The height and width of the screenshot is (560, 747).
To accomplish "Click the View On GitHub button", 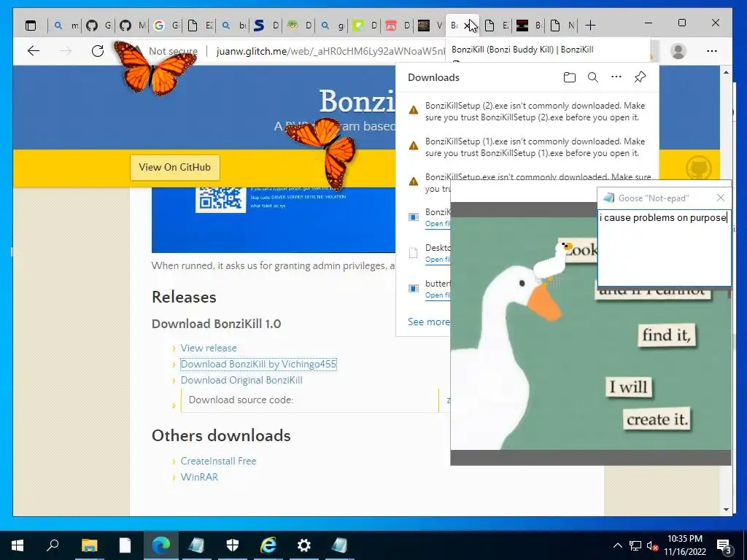I will (175, 167).
